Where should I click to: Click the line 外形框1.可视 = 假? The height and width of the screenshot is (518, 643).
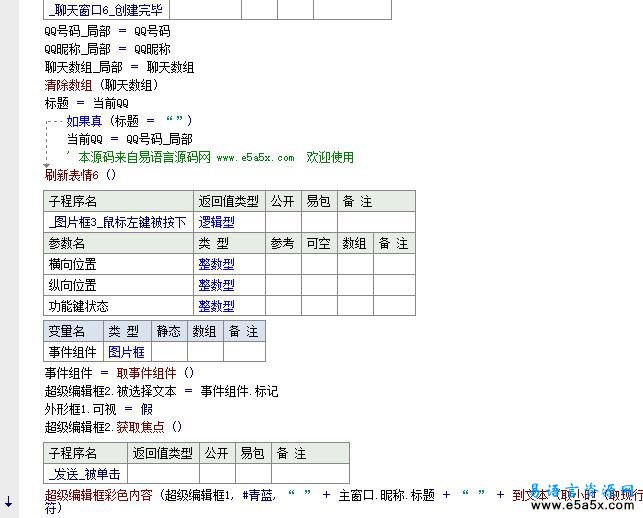point(99,409)
